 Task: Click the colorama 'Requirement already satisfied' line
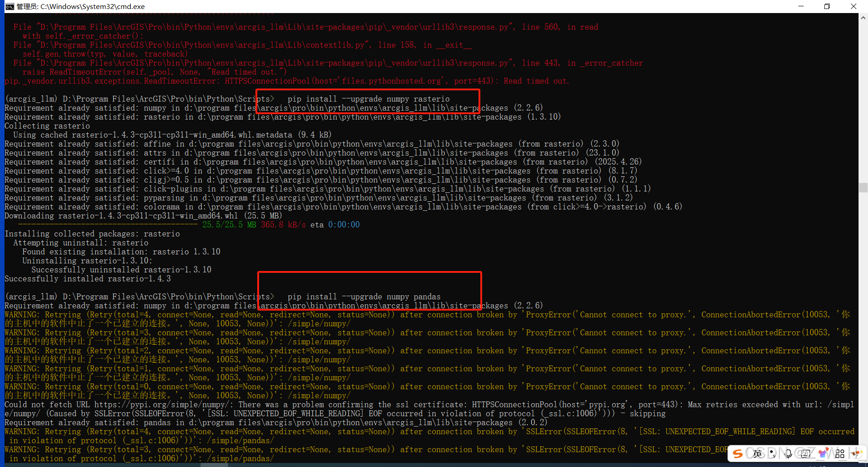tap(343, 207)
